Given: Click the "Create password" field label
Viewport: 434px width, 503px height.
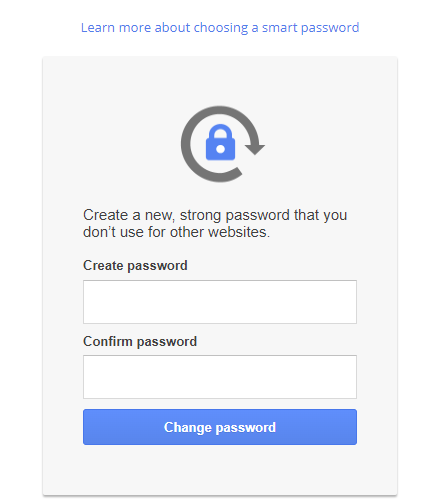Looking at the screenshot, I should coord(135,266).
